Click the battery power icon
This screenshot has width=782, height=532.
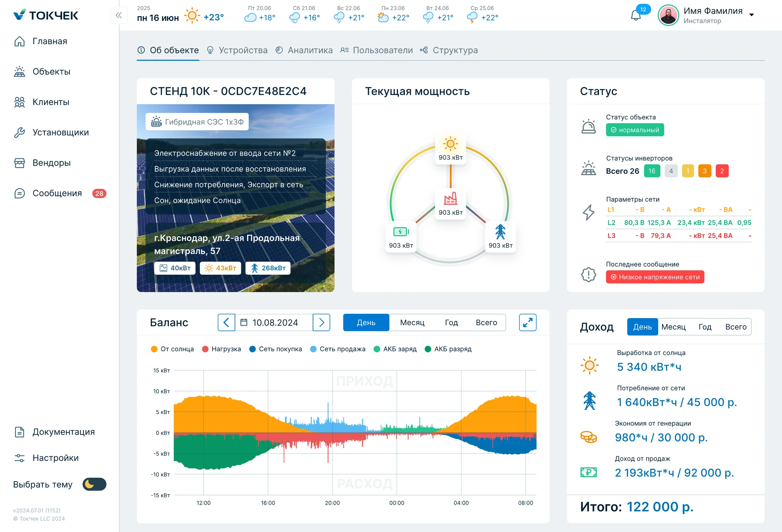tap(401, 232)
